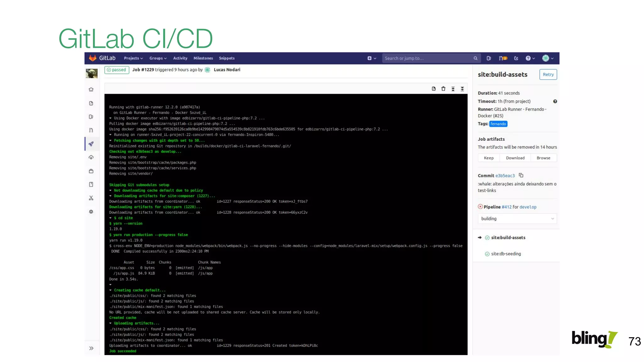
Task: Open the new item plus dropdown
Action: (372, 58)
